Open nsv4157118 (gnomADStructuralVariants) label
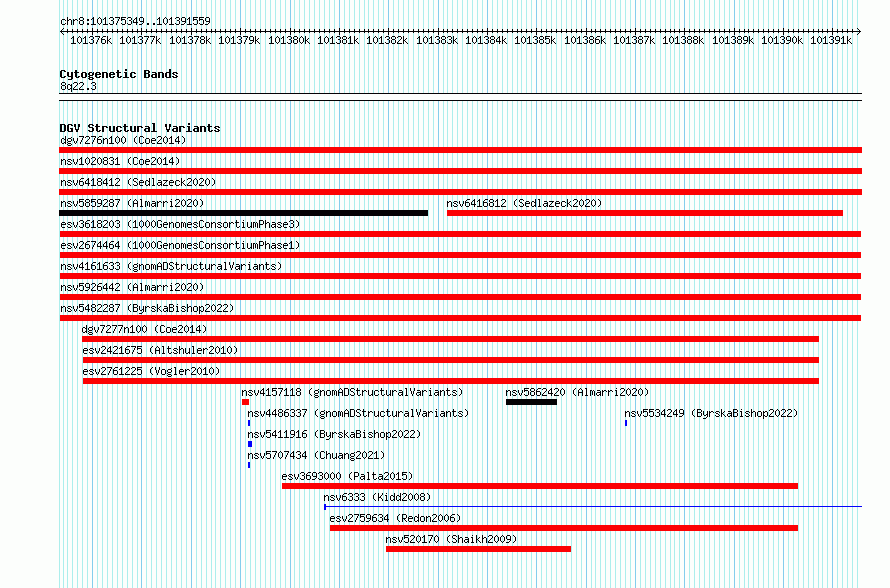 click(352, 392)
